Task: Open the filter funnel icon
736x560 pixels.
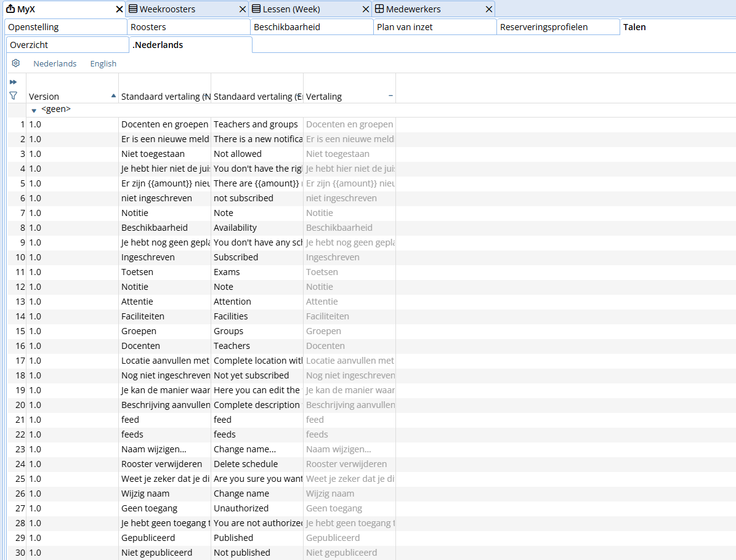Action: (13, 95)
